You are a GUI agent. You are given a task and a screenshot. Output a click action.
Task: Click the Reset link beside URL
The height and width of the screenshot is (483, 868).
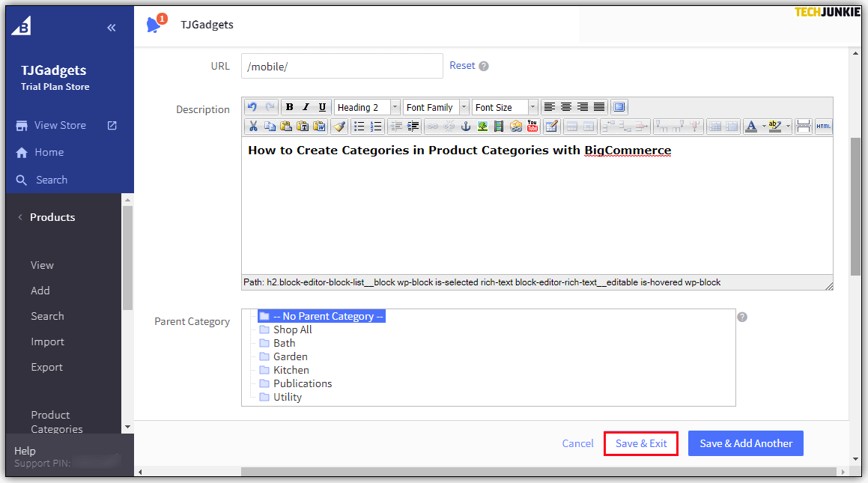coord(462,66)
